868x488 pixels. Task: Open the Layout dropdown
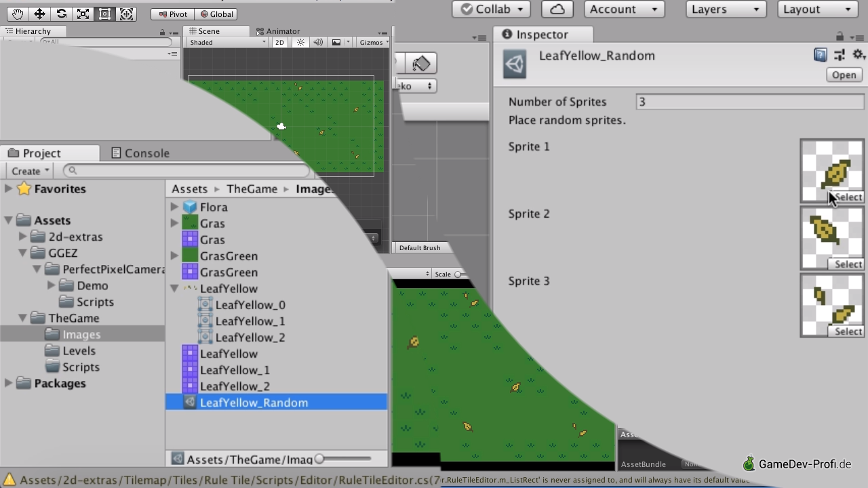click(x=818, y=9)
